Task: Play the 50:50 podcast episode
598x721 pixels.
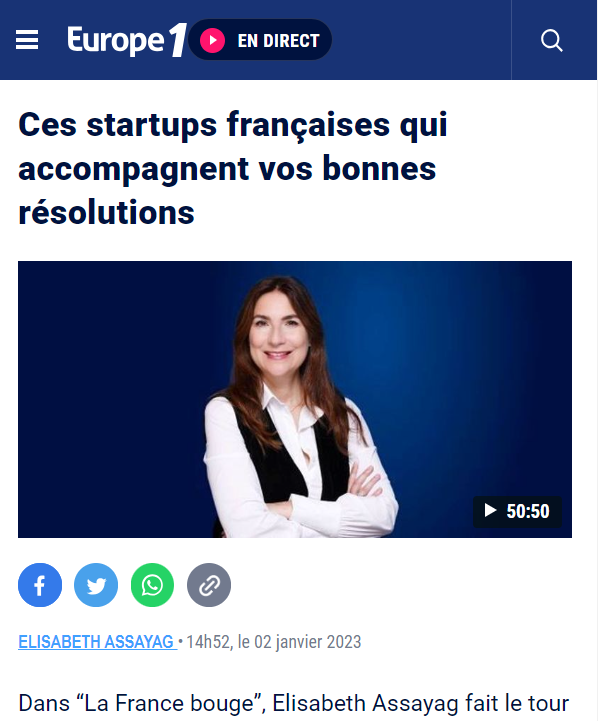Action: (518, 511)
